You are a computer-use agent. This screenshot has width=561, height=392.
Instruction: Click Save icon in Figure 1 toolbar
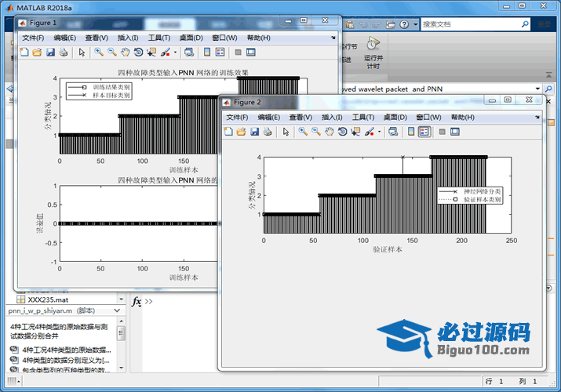(x=50, y=53)
